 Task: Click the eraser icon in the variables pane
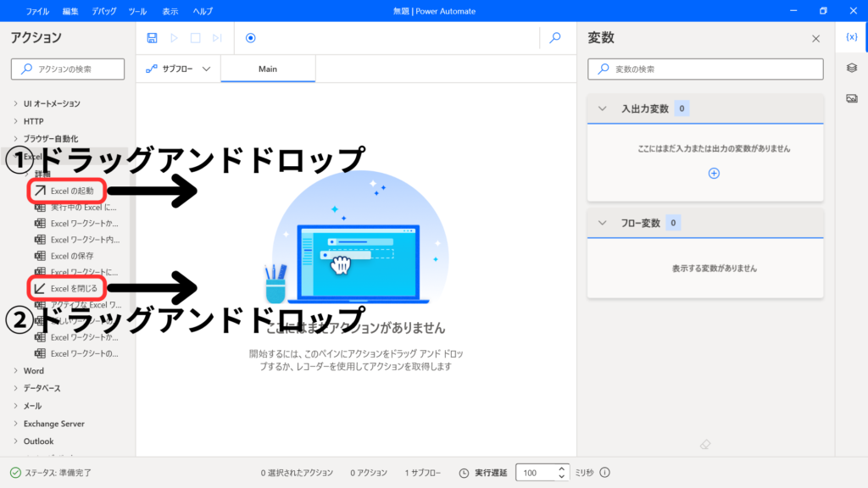tap(705, 444)
